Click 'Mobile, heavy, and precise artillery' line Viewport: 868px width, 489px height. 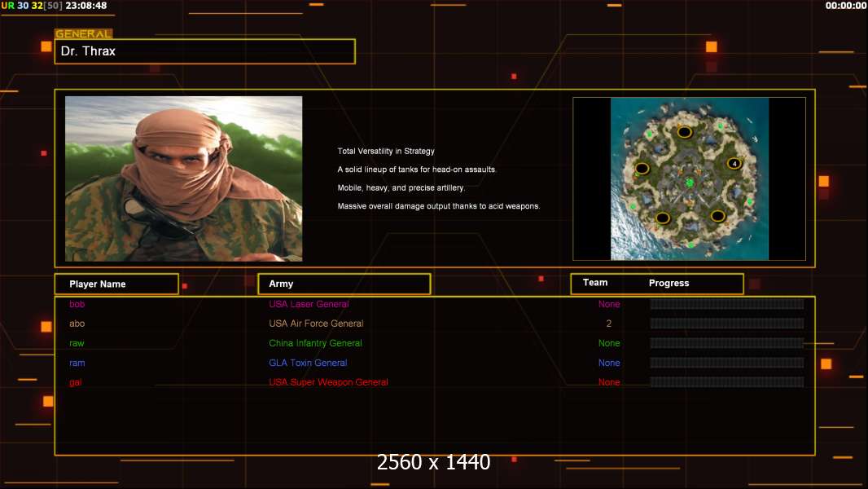click(x=401, y=187)
